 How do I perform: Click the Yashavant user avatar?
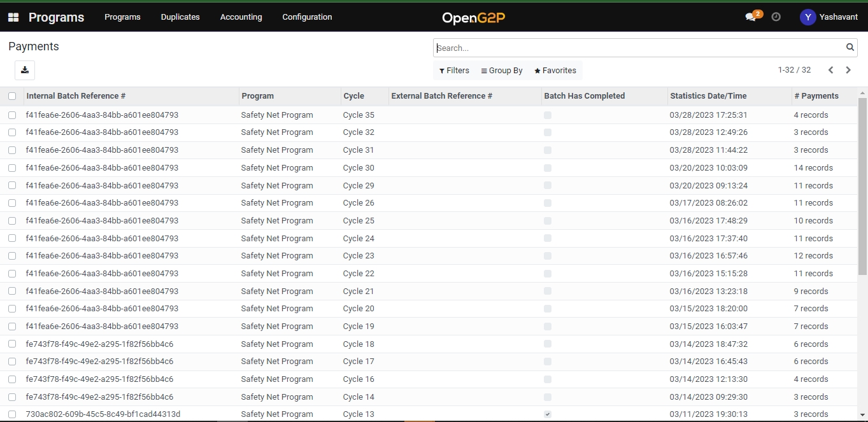808,17
